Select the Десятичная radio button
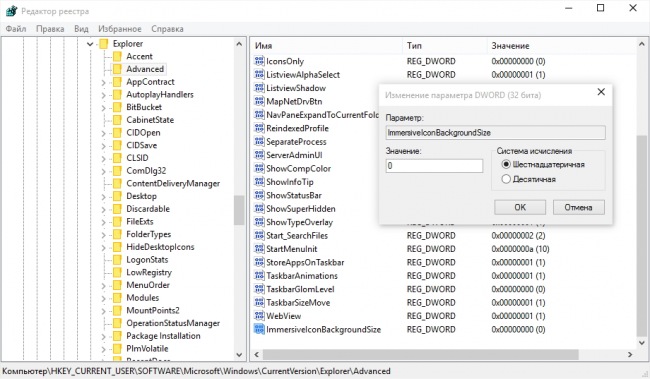Screen dimensions: 650x379 [x=506, y=179]
